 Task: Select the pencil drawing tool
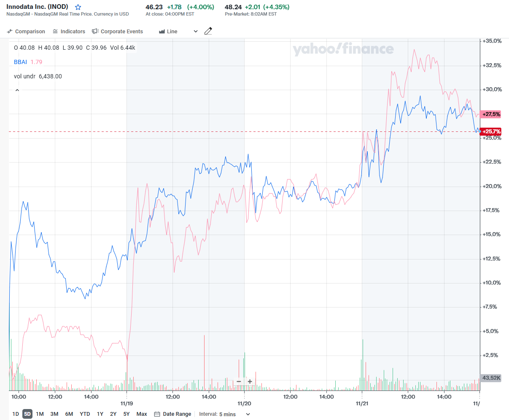point(208,31)
